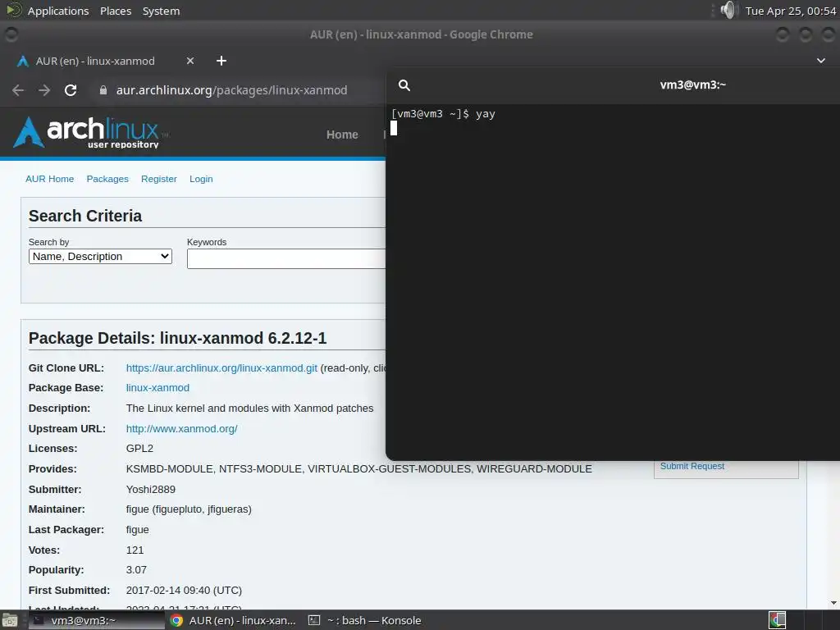Open the Register link
This screenshot has height=630, width=840.
pyautogui.click(x=158, y=179)
